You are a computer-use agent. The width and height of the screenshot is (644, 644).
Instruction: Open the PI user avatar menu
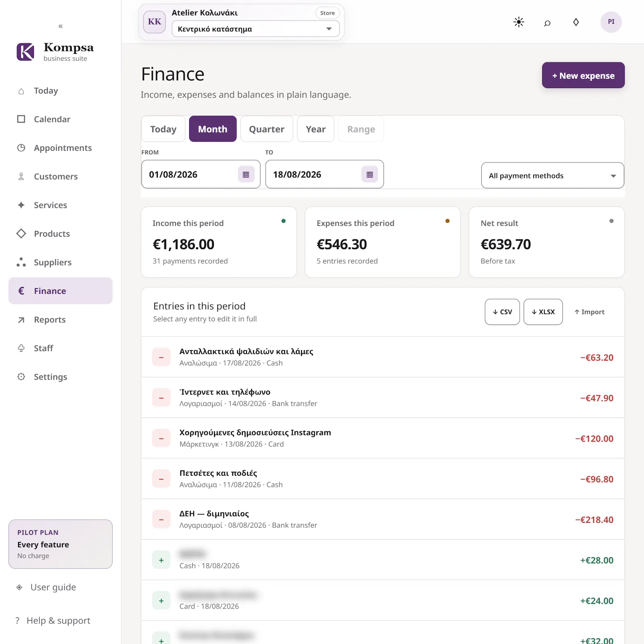click(x=611, y=22)
